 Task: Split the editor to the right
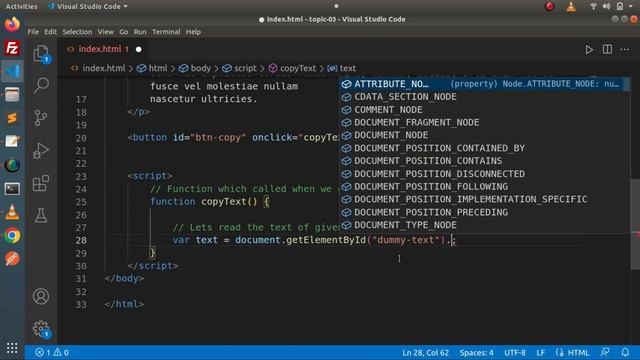click(x=607, y=49)
